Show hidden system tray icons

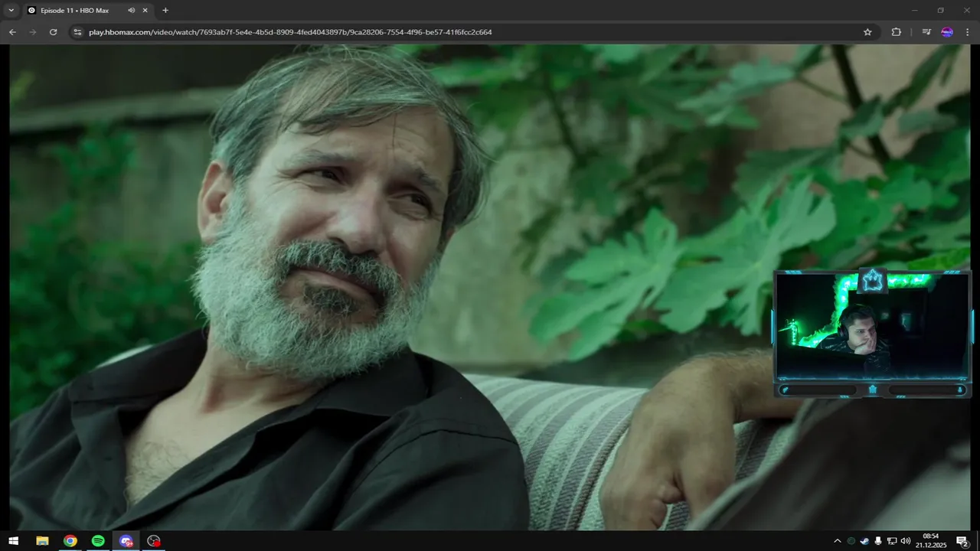point(837,541)
